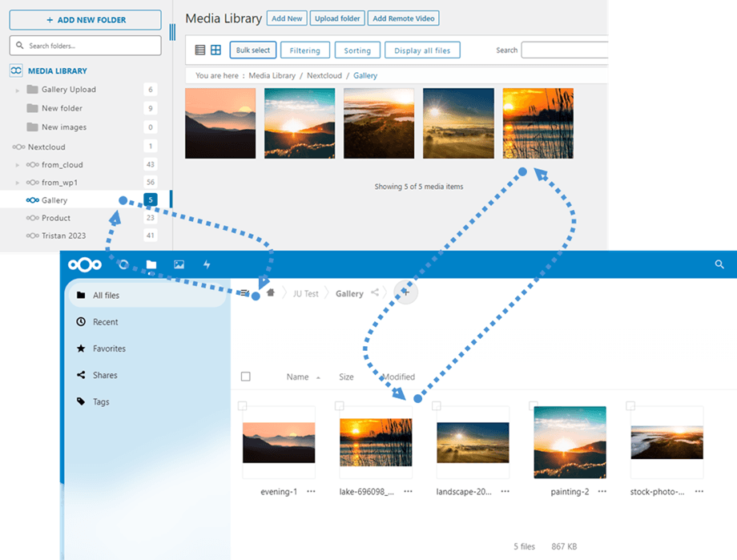Open Nextcloud Files app from top bar
The height and width of the screenshot is (560, 737).
point(151,264)
